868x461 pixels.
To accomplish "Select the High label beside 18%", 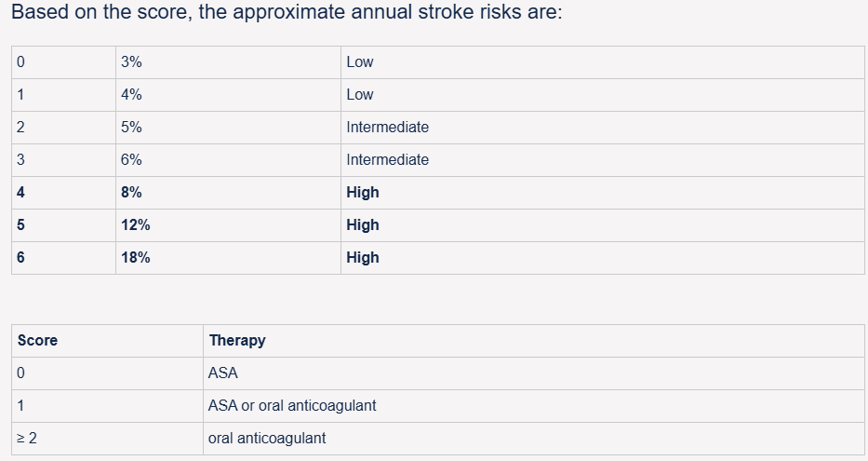I will 363,258.
